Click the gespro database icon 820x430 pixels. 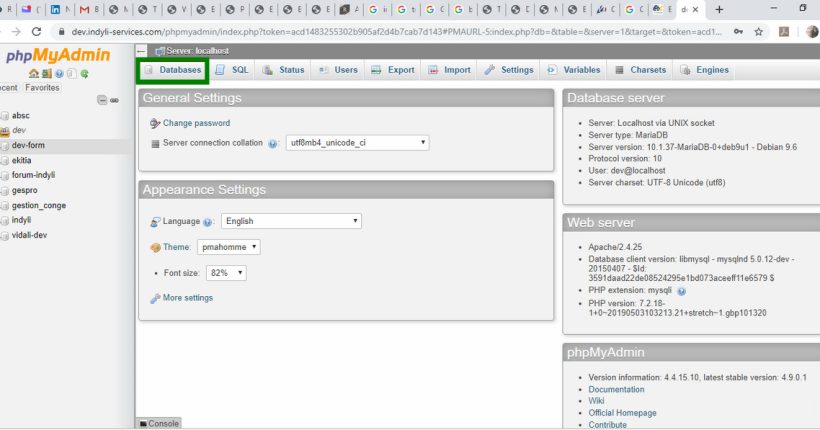[5, 191]
